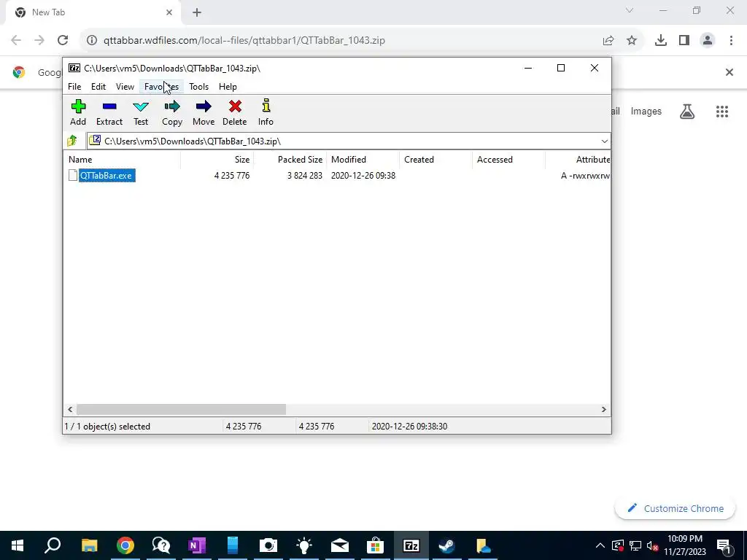Image resolution: width=747 pixels, height=560 pixels.
Task: Open the Edit menu
Action: tap(98, 87)
